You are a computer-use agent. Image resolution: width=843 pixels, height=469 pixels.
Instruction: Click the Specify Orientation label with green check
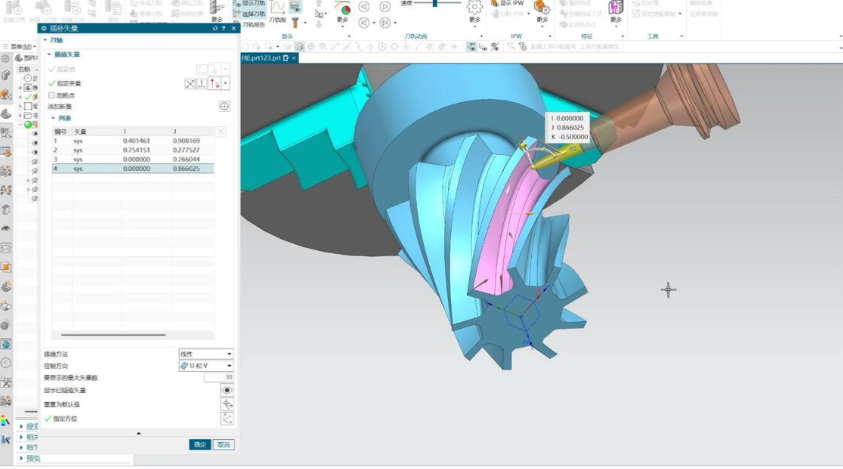(x=61, y=418)
